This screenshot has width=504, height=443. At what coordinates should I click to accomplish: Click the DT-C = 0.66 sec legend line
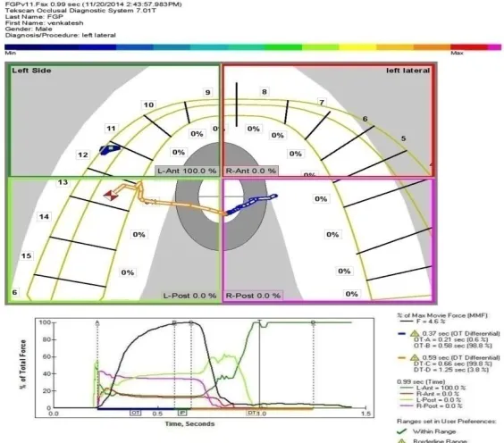(x=453, y=364)
